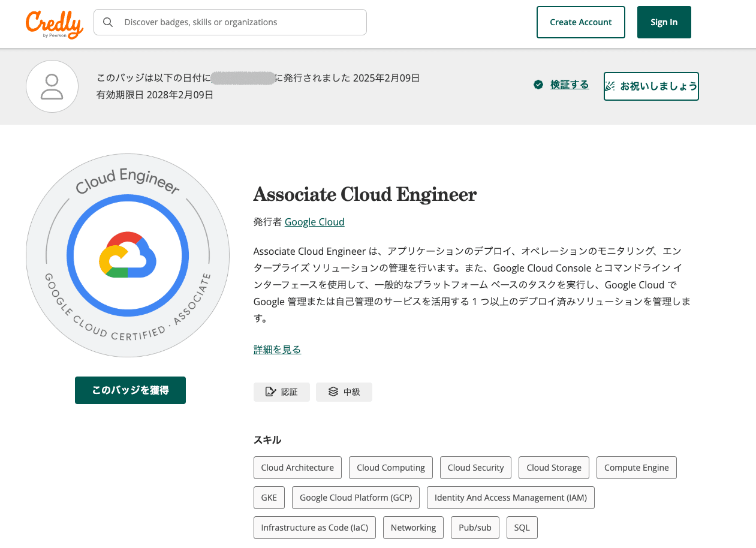Image resolution: width=756 pixels, height=548 pixels.
Task: Click the Sign In button
Action: tap(664, 22)
